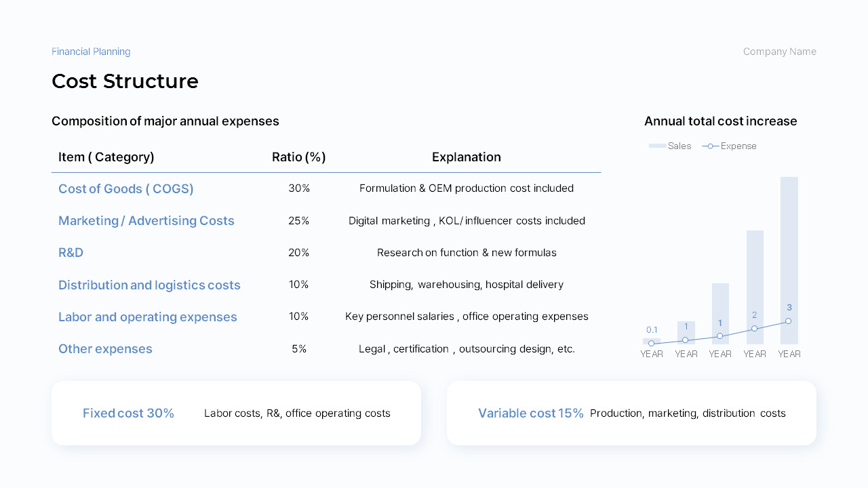Click the expense data point labeled 0.1
The width and height of the screenshot is (868, 488).
(x=652, y=344)
